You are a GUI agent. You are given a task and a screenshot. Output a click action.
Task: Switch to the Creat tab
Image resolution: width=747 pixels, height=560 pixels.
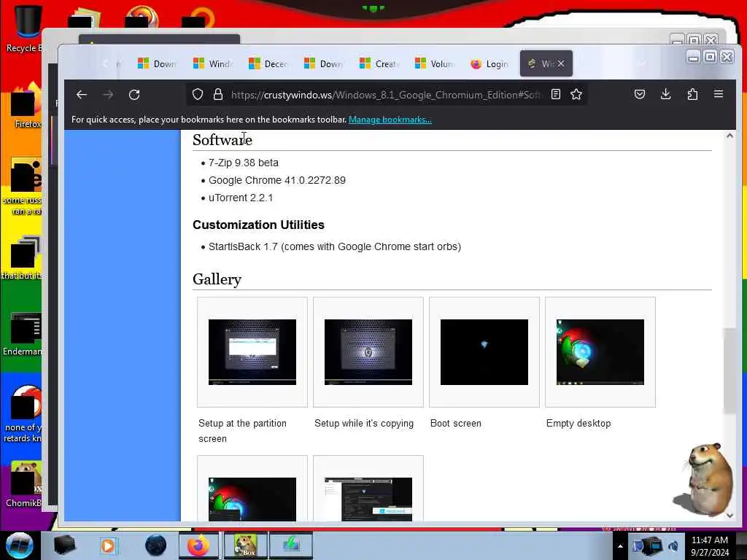[379, 63]
